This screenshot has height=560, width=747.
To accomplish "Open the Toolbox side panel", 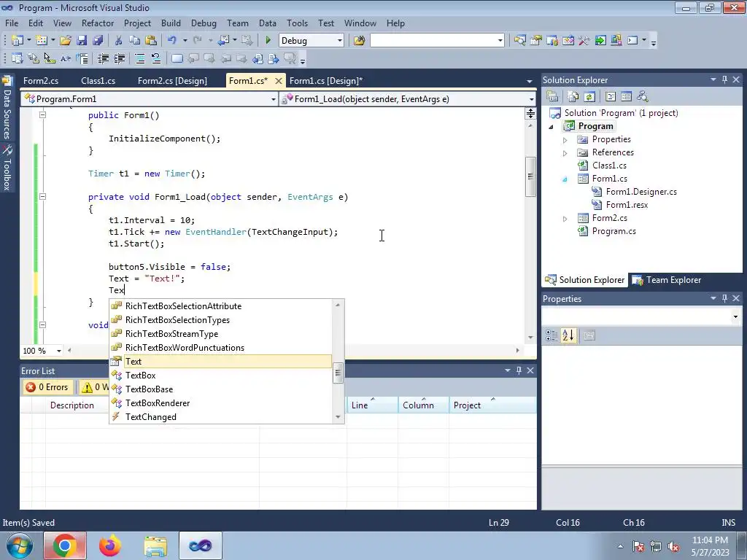I will coord(7,168).
